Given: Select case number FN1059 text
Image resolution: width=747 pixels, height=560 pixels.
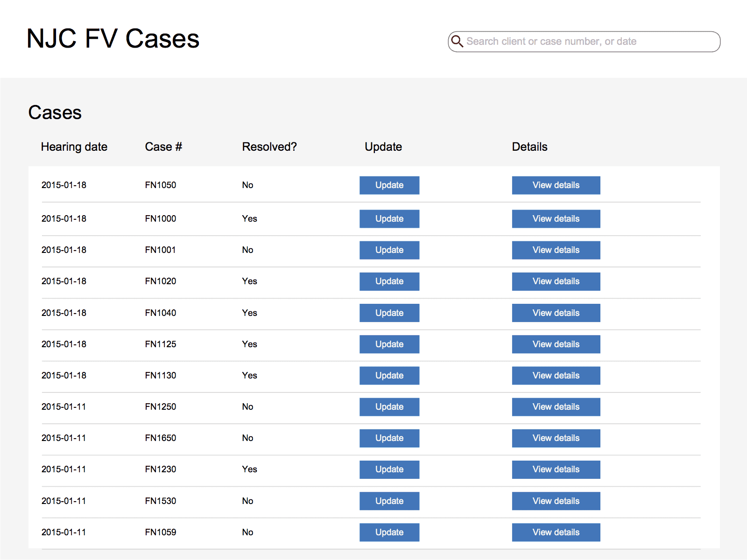Looking at the screenshot, I should click(x=161, y=532).
